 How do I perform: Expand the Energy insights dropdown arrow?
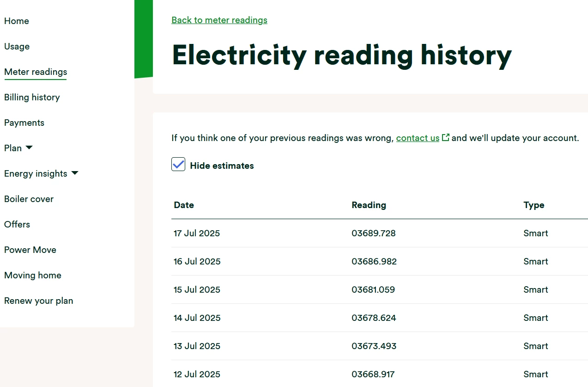click(x=75, y=173)
